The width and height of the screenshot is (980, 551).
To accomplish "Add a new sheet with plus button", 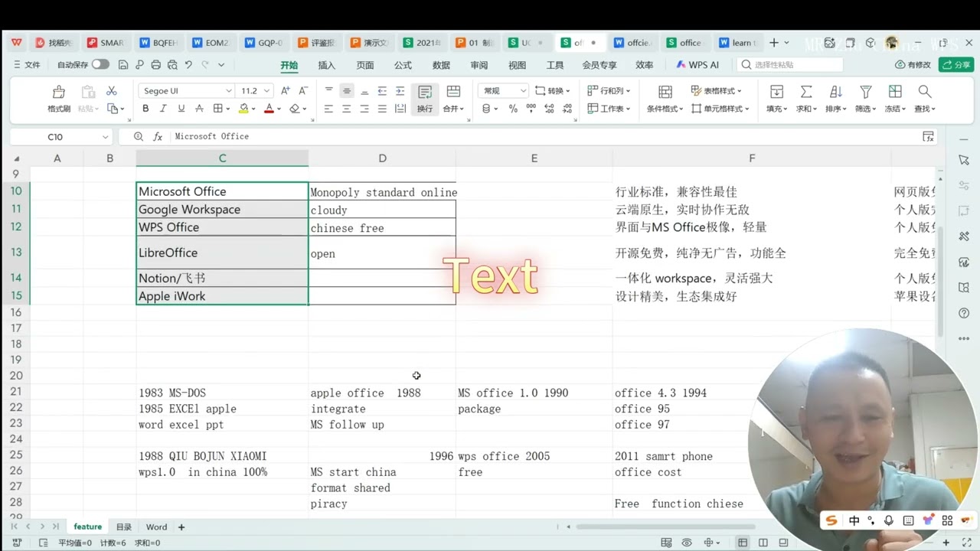I will [181, 527].
